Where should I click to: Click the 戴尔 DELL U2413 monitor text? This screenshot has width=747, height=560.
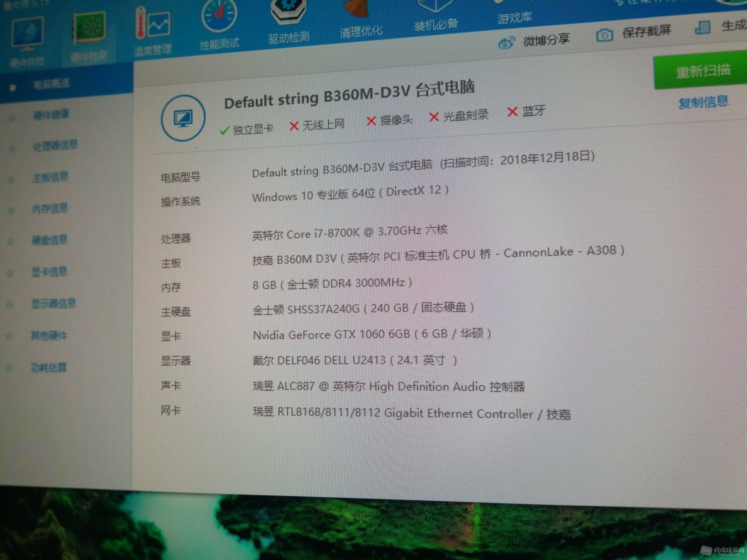pyautogui.click(x=355, y=360)
